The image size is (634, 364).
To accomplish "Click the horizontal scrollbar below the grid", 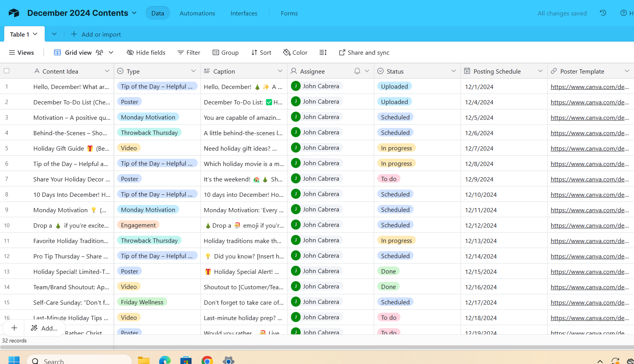I will (x=317, y=347).
